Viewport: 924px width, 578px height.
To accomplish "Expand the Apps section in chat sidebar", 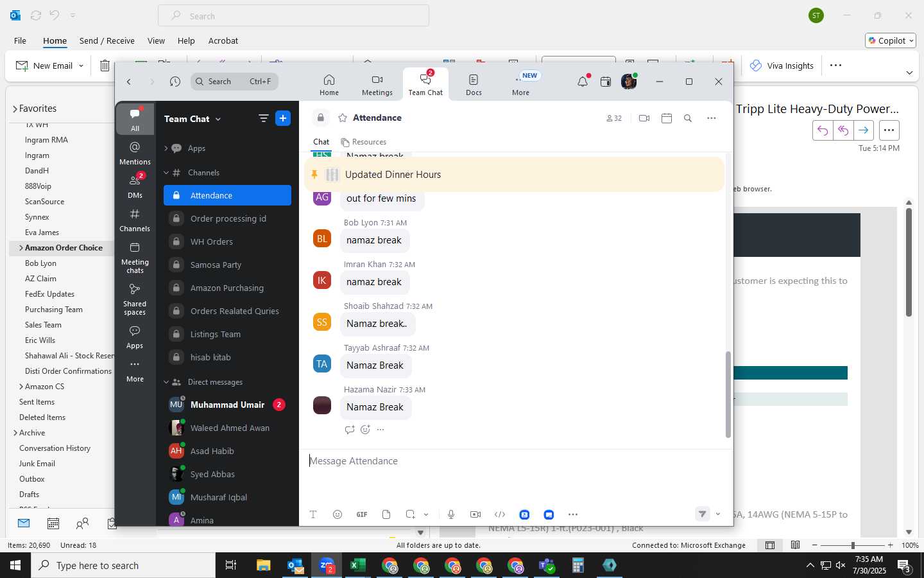I will coord(166,148).
